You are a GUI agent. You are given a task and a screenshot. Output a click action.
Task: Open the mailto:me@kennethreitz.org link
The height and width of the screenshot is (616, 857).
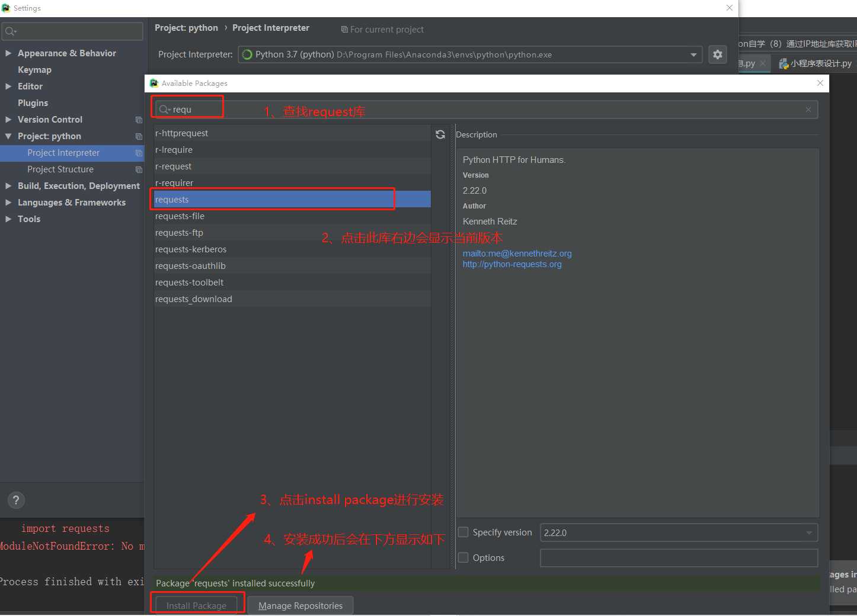(517, 254)
